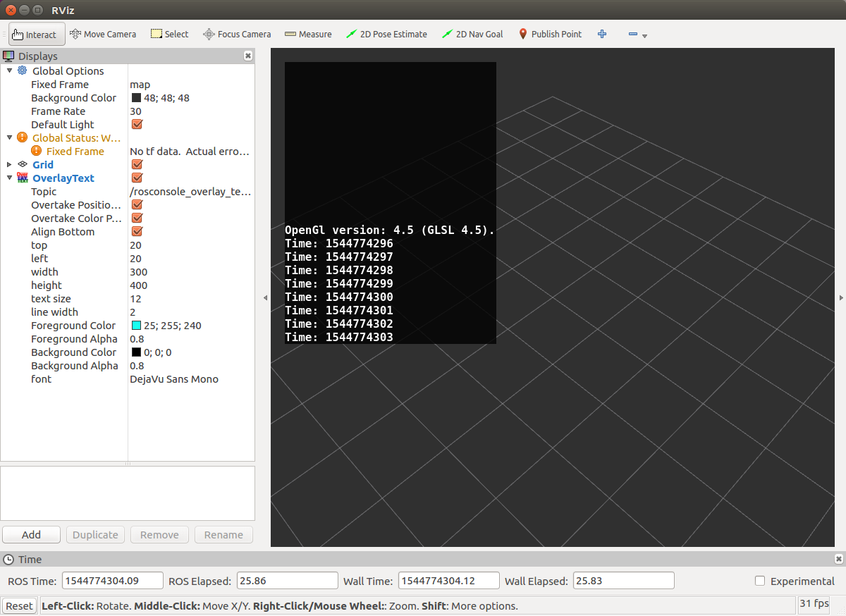Collapse the OverlayText display node
Screen dimensions: 846x616
coord(9,178)
